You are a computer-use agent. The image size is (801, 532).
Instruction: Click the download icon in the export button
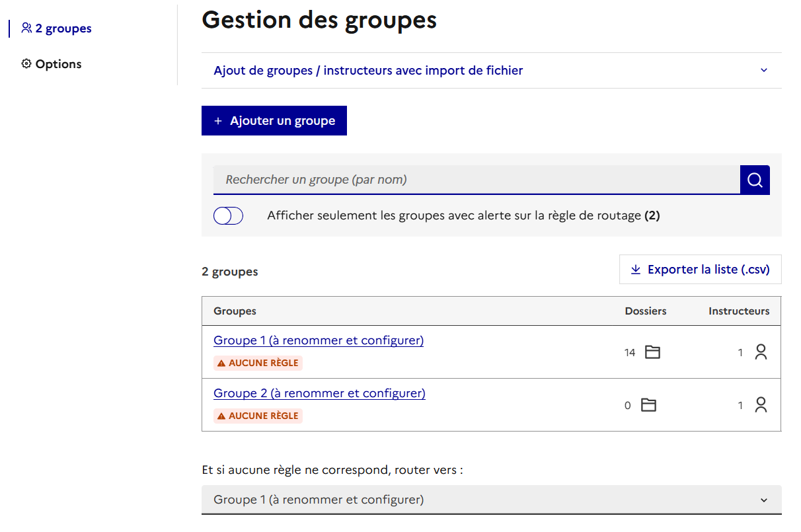pyautogui.click(x=636, y=270)
